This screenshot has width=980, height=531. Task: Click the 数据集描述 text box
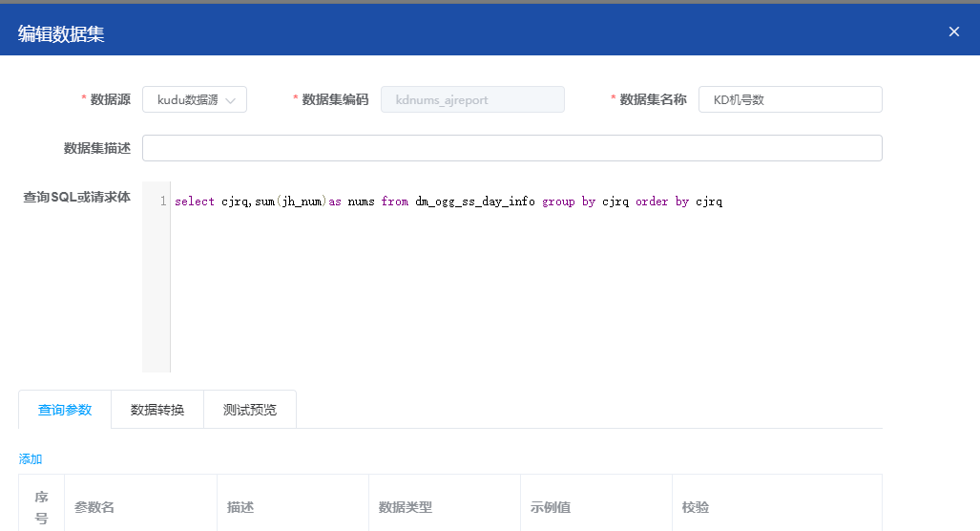pos(511,148)
